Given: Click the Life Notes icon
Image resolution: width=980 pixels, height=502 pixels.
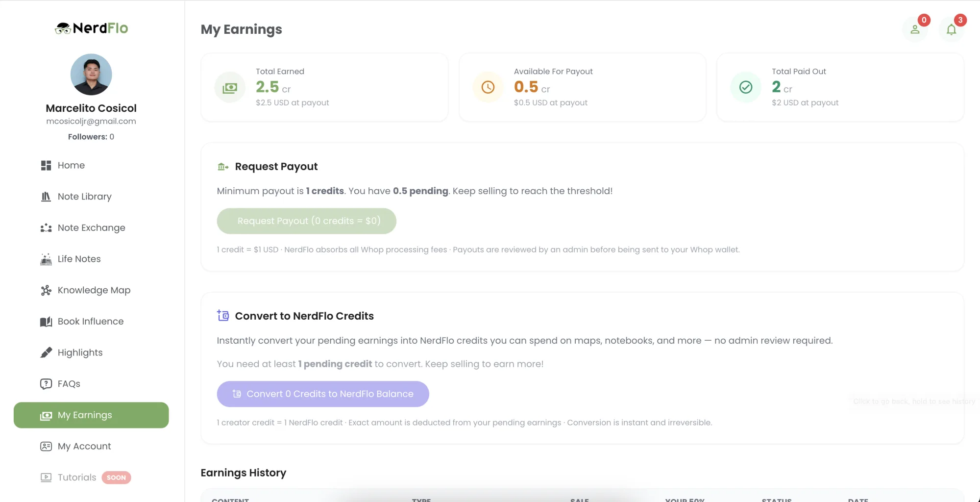Looking at the screenshot, I should (x=46, y=259).
